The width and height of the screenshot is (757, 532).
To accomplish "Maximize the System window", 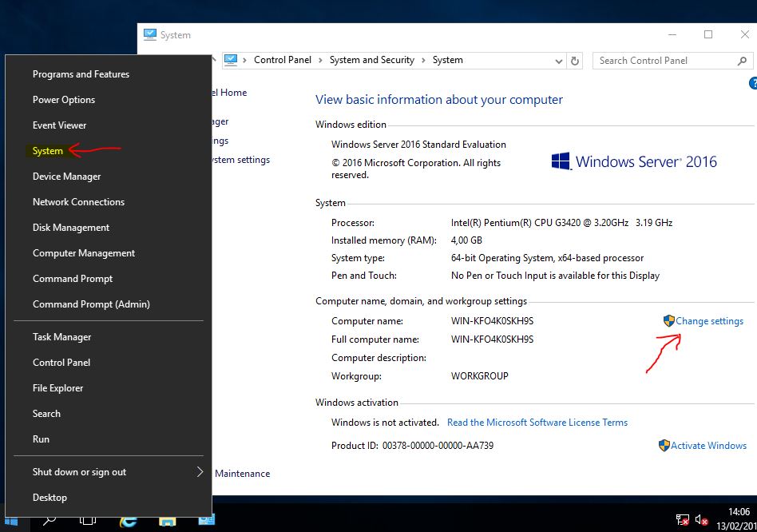I will [x=707, y=35].
